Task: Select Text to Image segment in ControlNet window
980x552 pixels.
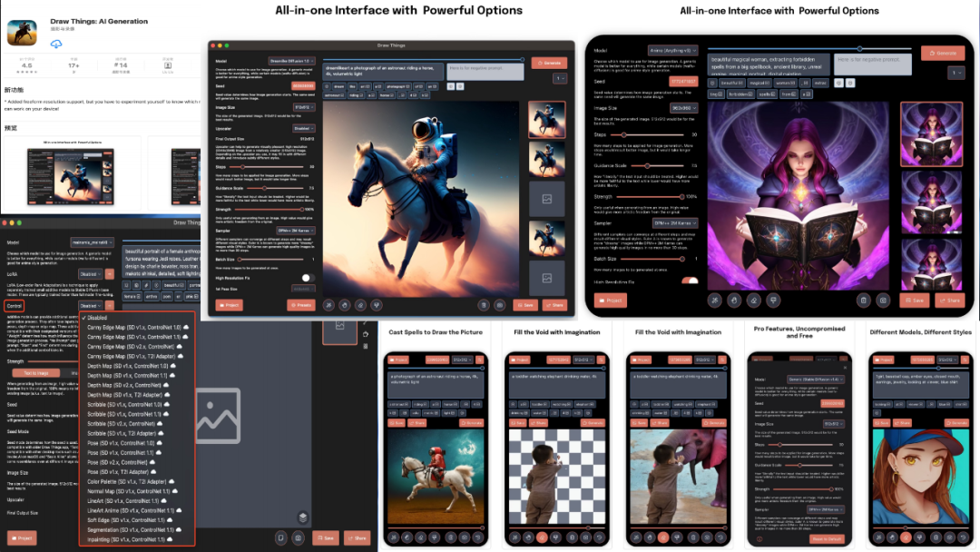Action: pos(35,372)
